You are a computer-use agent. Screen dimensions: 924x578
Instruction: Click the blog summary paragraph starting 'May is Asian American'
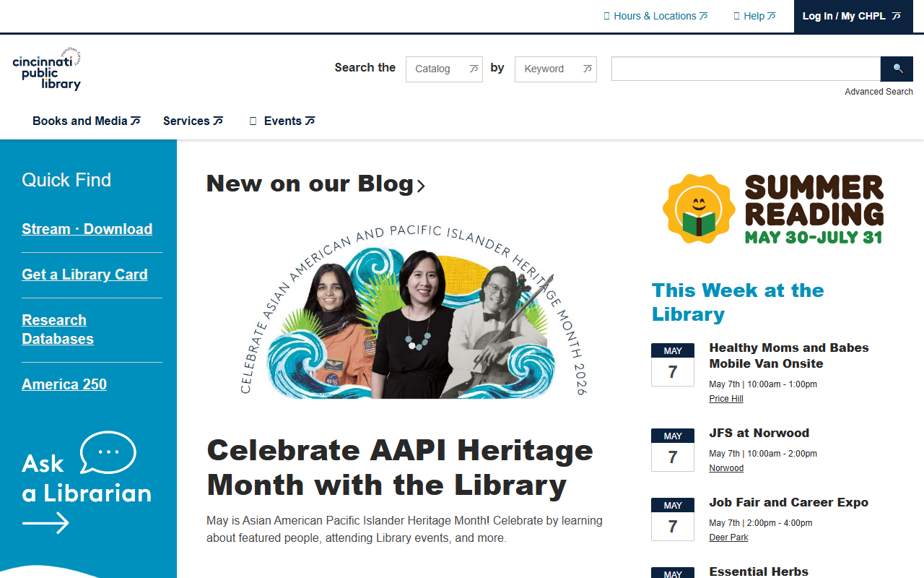coord(404,530)
